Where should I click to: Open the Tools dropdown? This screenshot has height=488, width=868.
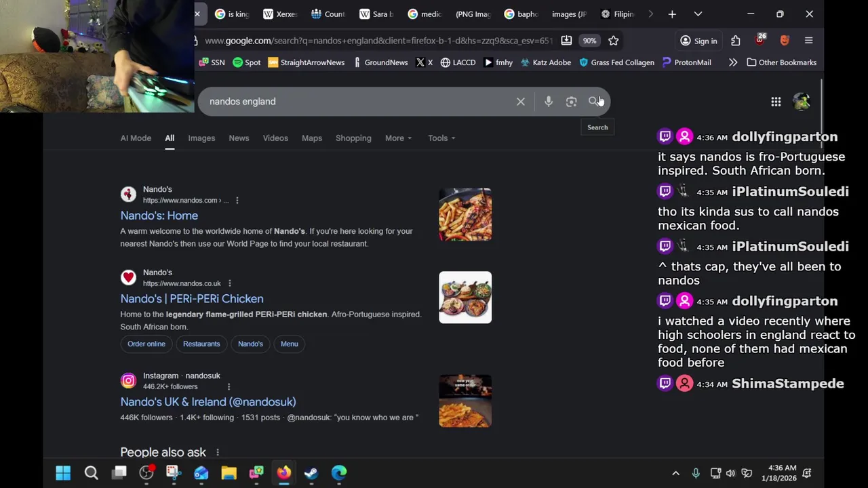[x=441, y=138]
